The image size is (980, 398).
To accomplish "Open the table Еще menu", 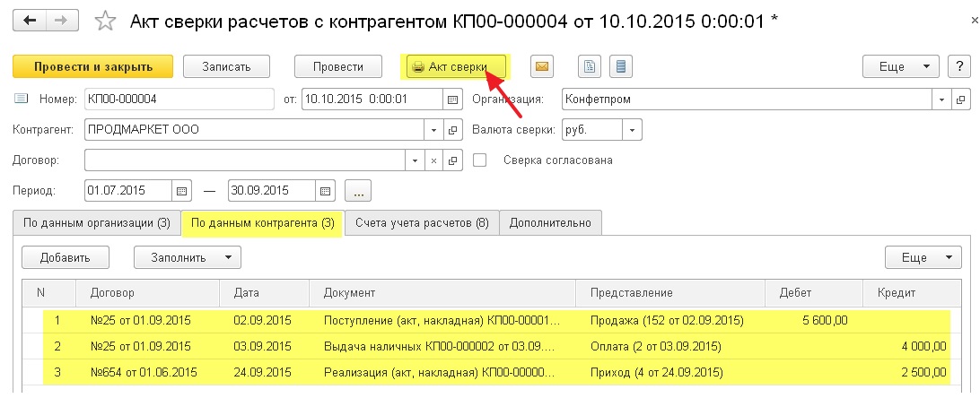I will (923, 257).
